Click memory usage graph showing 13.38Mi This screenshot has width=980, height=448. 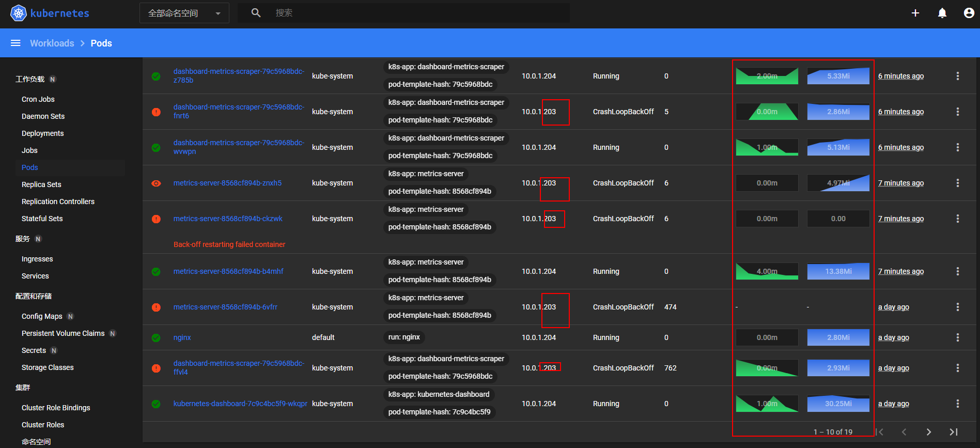coord(838,271)
